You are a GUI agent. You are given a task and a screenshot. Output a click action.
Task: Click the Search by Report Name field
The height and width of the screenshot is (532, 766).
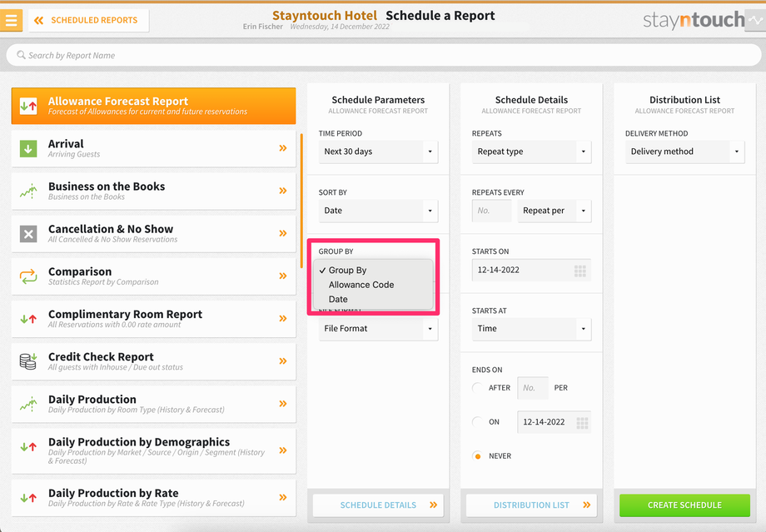pyautogui.click(x=384, y=55)
